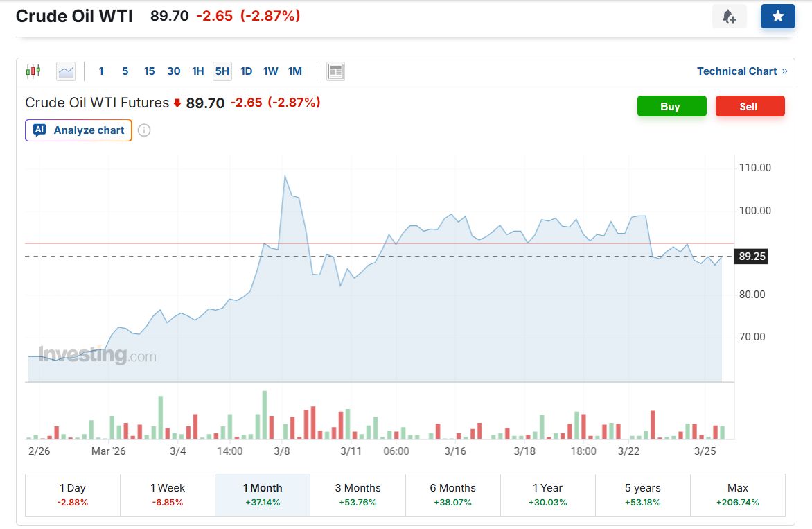Click the 89.25 price marker on axis
The width and height of the screenshot is (812, 529).
pyautogui.click(x=752, y=257)
